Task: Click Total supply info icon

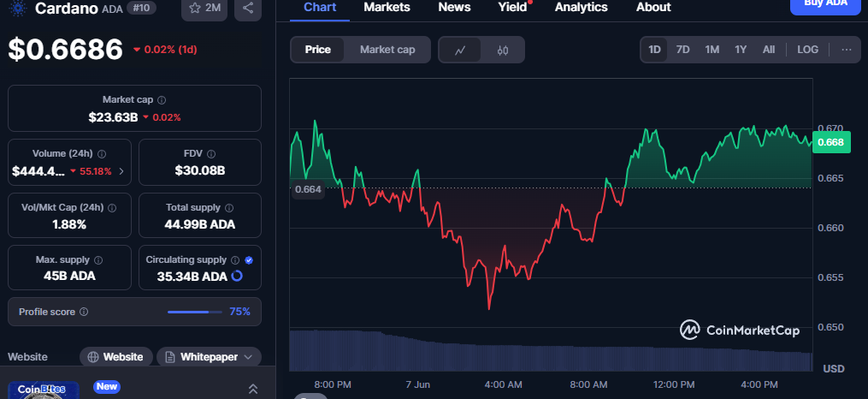Action: (229, 208)
